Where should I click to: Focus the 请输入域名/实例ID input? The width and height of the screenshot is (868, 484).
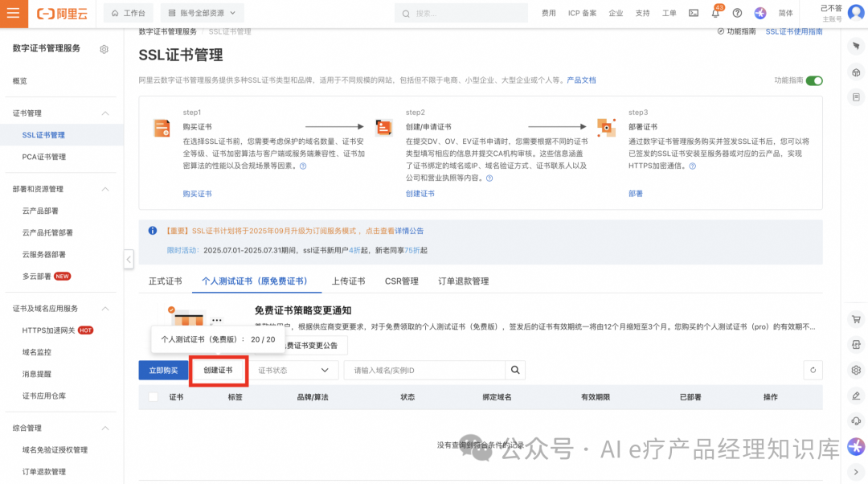[x=424, y=370]
